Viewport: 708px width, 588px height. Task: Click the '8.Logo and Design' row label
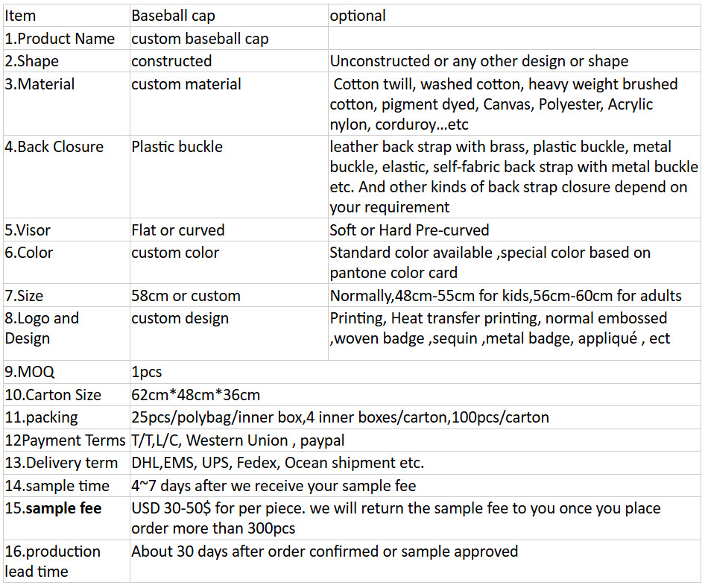point(42,328)
